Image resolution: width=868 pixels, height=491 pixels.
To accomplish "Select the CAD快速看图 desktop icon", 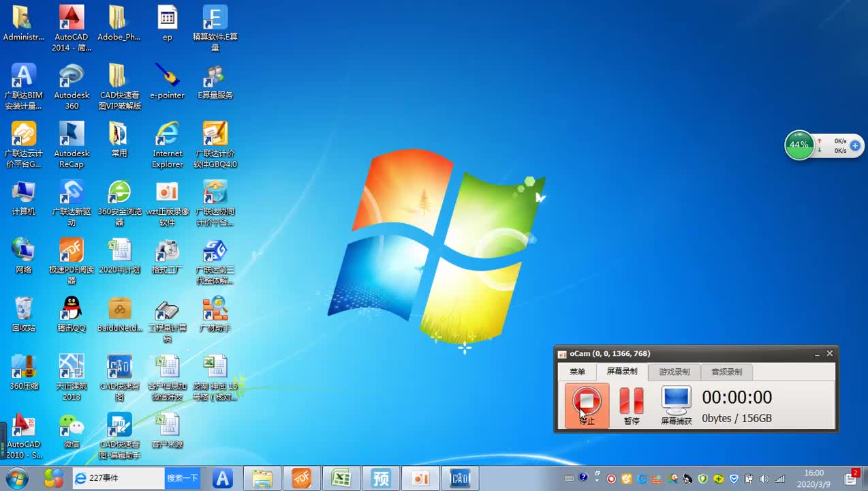I will pyautogui.click(x=119, y=376).
